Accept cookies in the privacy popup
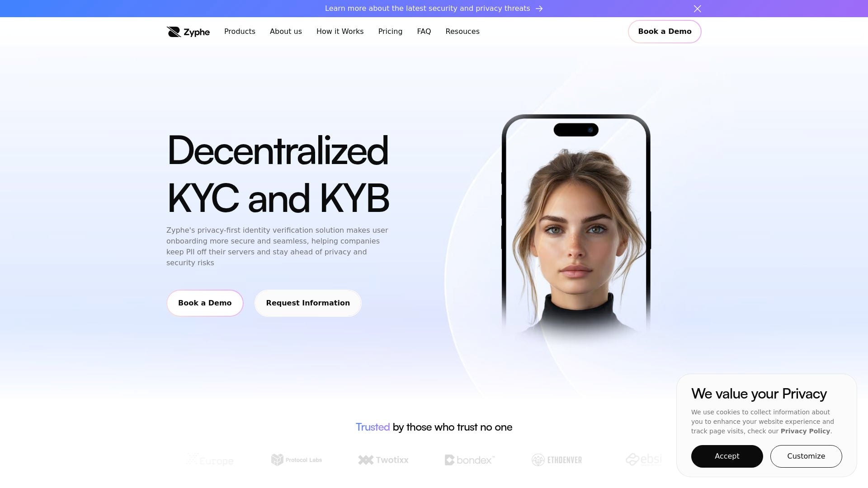The image size is (868, 488). pyautogui.click(x=727, y=456)
